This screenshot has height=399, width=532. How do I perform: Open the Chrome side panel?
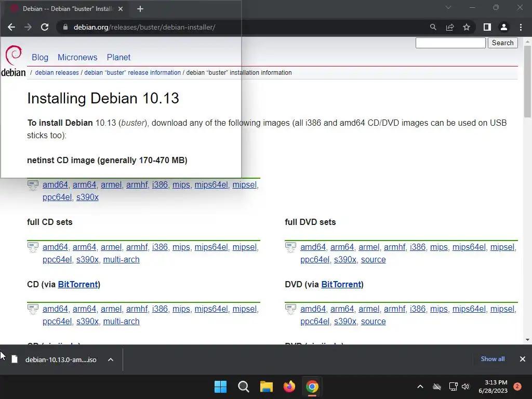[487, 27]
